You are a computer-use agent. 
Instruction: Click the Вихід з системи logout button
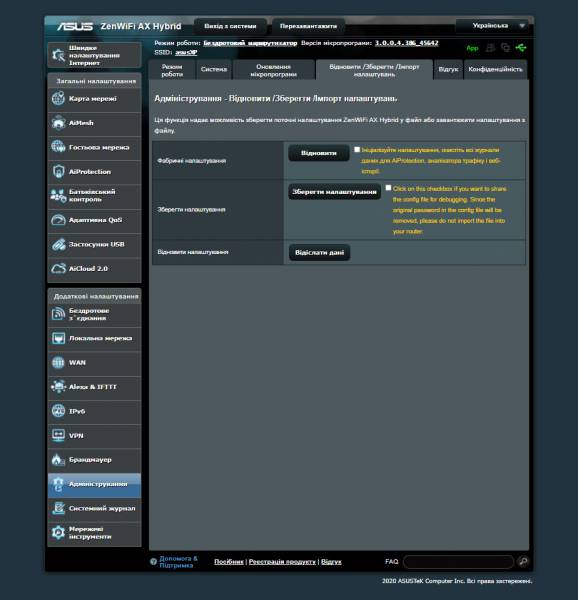click(x=230, y=26)
